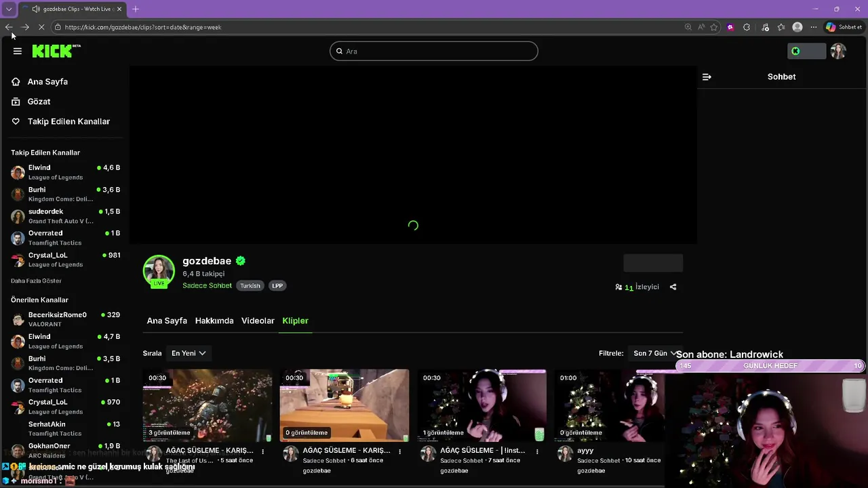The image size is (868, 488).
Task: Collapse the Sohbet chat panel
Action: point(707,77)
